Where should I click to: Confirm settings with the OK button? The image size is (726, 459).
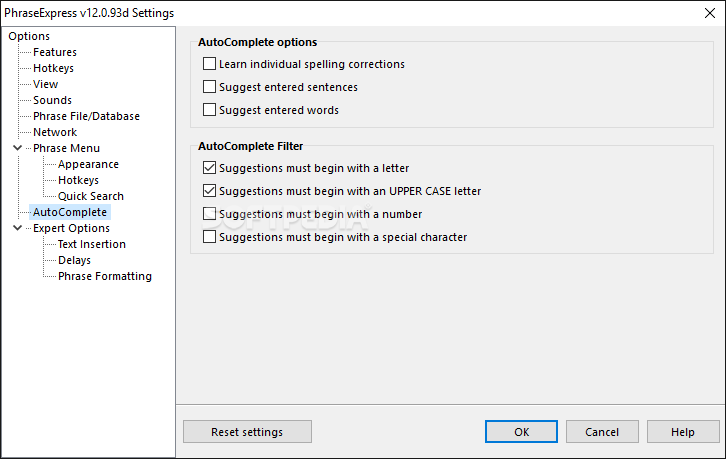(521, 432)
